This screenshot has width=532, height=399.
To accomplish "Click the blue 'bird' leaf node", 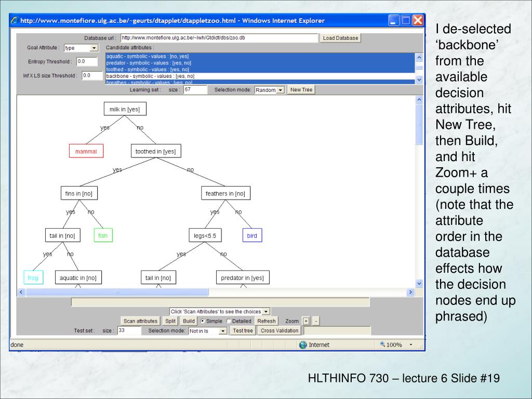I will 252,235.
